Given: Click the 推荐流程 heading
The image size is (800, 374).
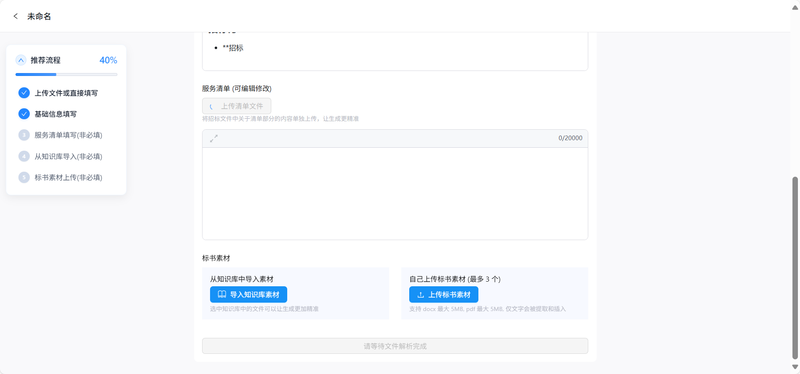Looking at the screenshot, I should tap(45, 60).
